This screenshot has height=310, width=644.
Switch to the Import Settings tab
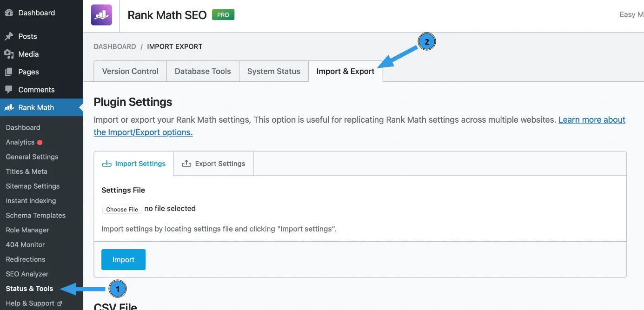[134, 164]
